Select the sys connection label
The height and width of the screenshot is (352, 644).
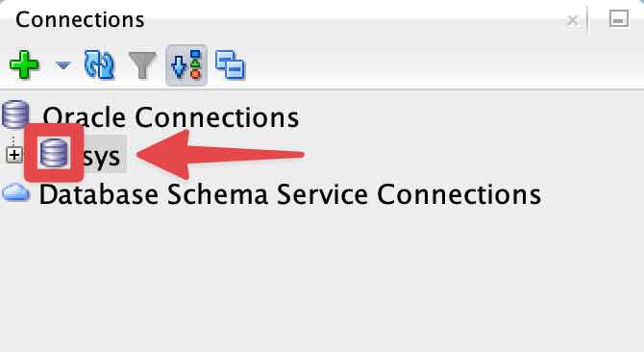tap(102, 157)
